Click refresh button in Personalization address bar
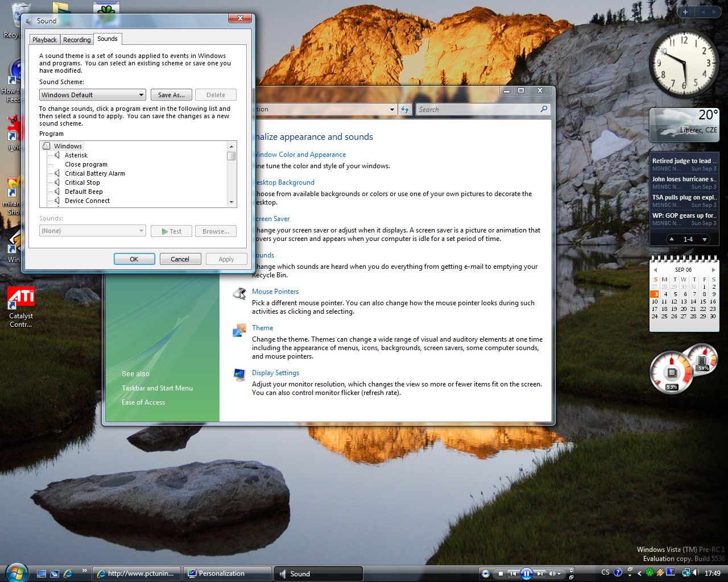The width and height of the screenshot is (728, 582). point(405,109)
